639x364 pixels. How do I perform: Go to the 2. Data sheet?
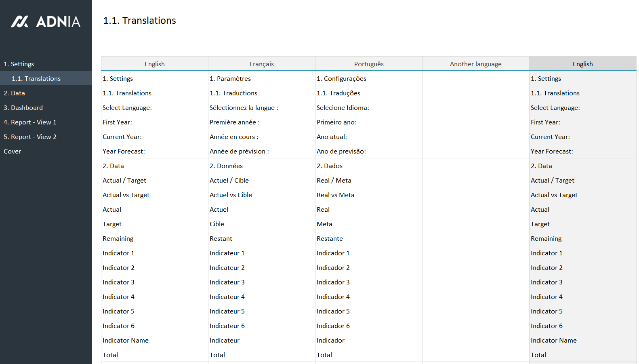(15, 93)
